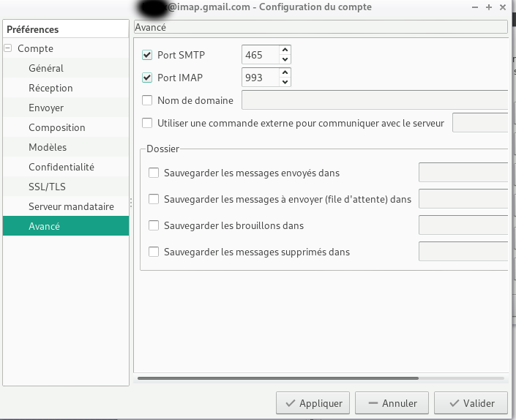Click the SMTP port field showing 465

[x=261, y=55]
